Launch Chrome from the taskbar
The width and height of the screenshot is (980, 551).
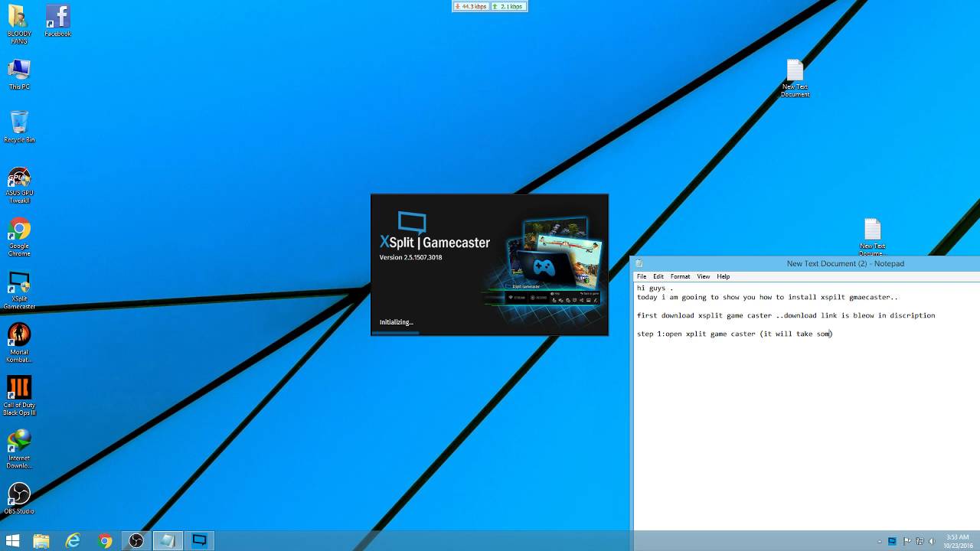(105, 541)
